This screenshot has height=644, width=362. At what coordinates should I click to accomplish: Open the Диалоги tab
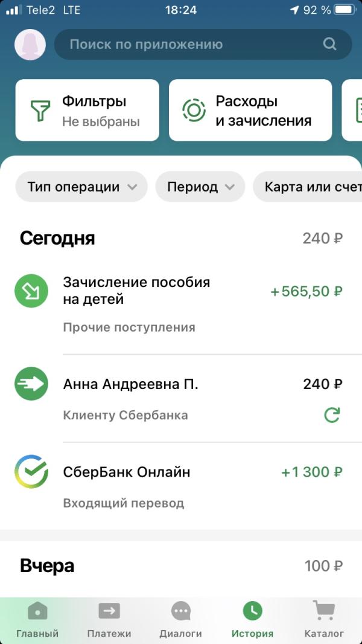[x=181, y=620]
